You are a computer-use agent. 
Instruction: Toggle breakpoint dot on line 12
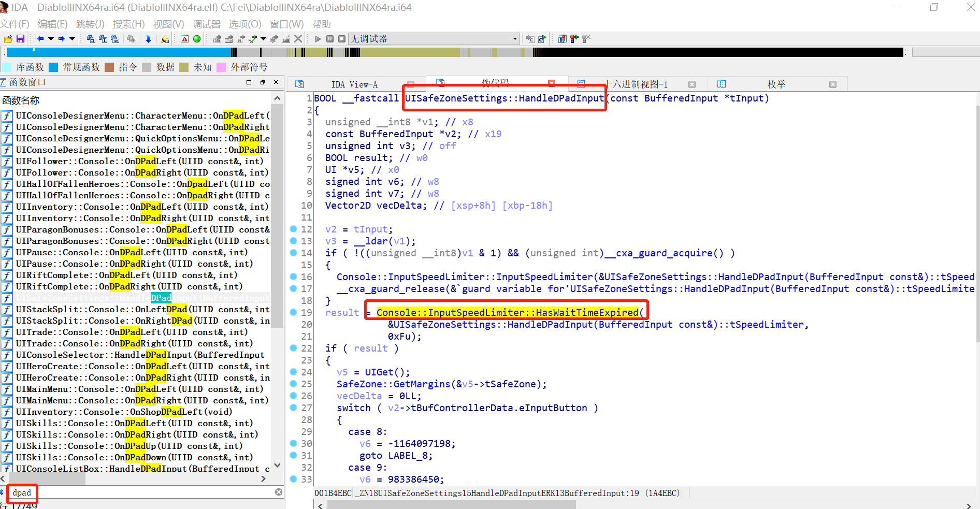point(293,229)
